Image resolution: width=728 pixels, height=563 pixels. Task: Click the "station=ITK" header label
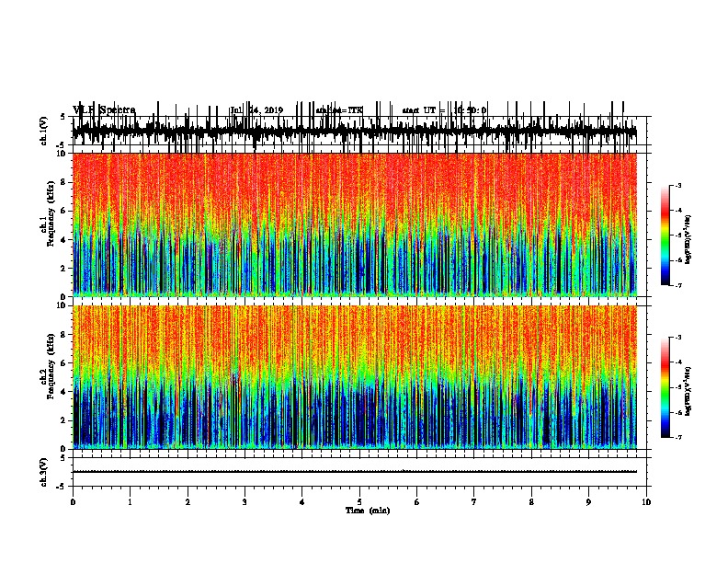[x=339, y=110]
